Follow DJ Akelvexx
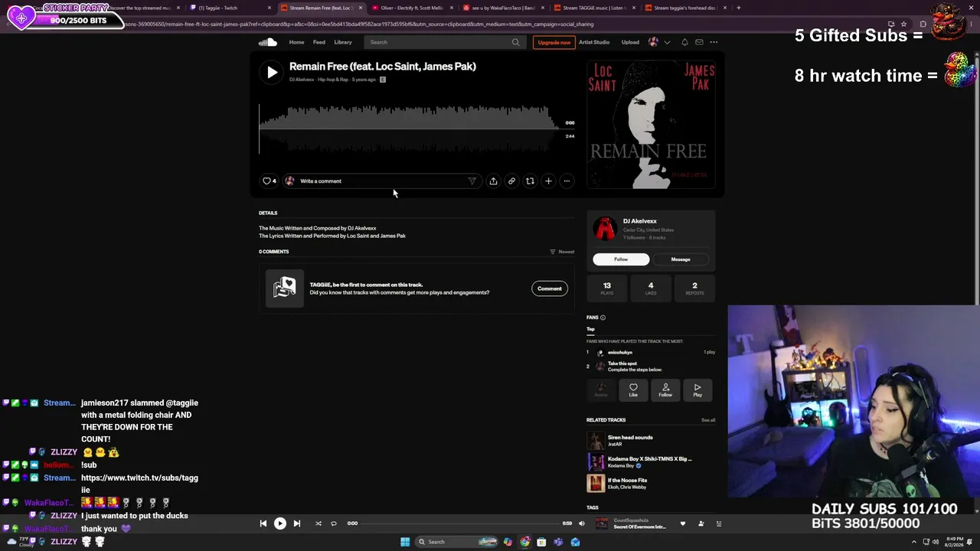Screen dimensions: 980x551 (x=621, y=259)
